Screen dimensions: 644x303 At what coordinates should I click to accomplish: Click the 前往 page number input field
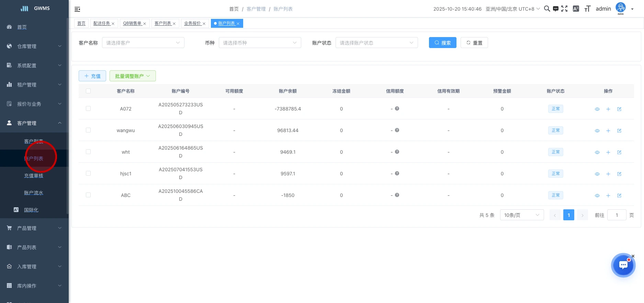pos(617,215)
